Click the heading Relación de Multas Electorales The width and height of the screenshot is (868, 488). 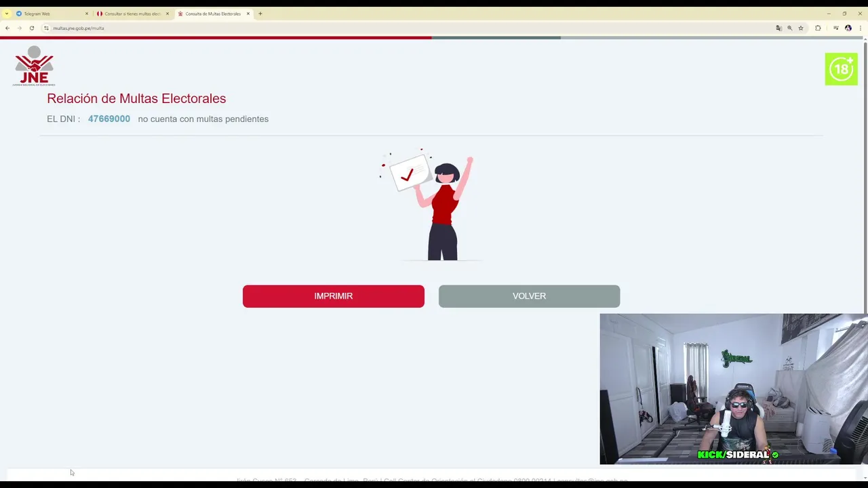pyautogui.click(x=136, y=98)
